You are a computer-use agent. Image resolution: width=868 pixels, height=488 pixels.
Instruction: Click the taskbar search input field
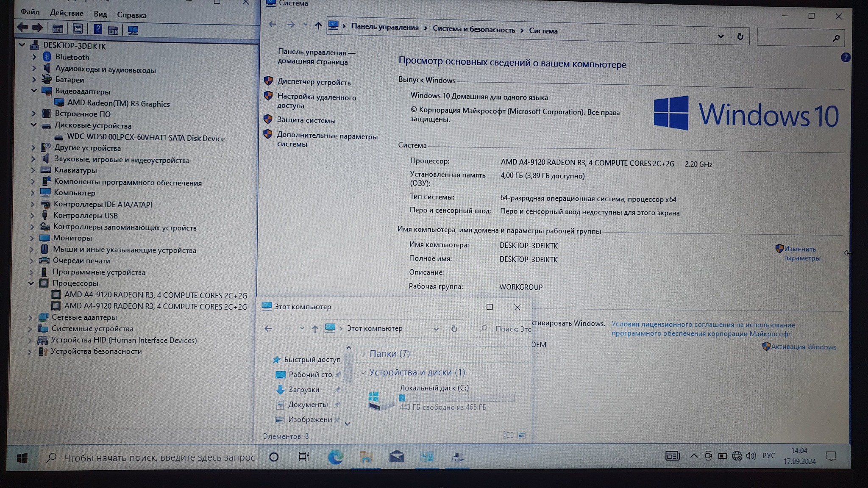[x=159, y=457]
